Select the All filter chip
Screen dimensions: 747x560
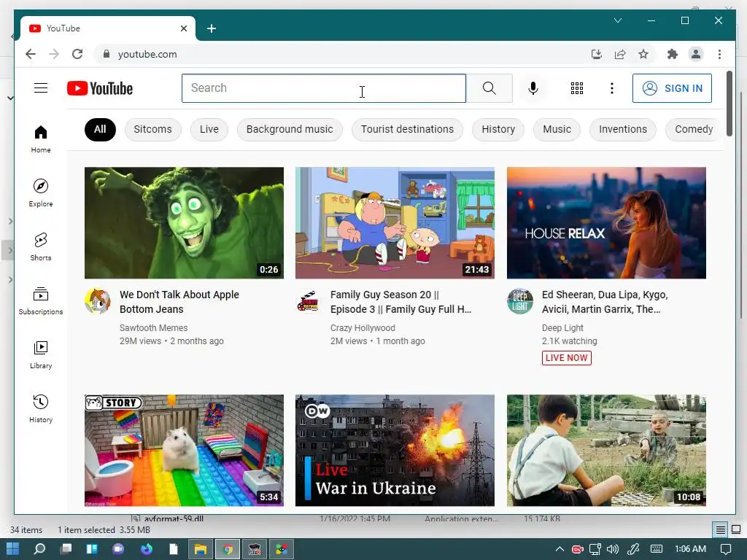[x=100, y=130]
